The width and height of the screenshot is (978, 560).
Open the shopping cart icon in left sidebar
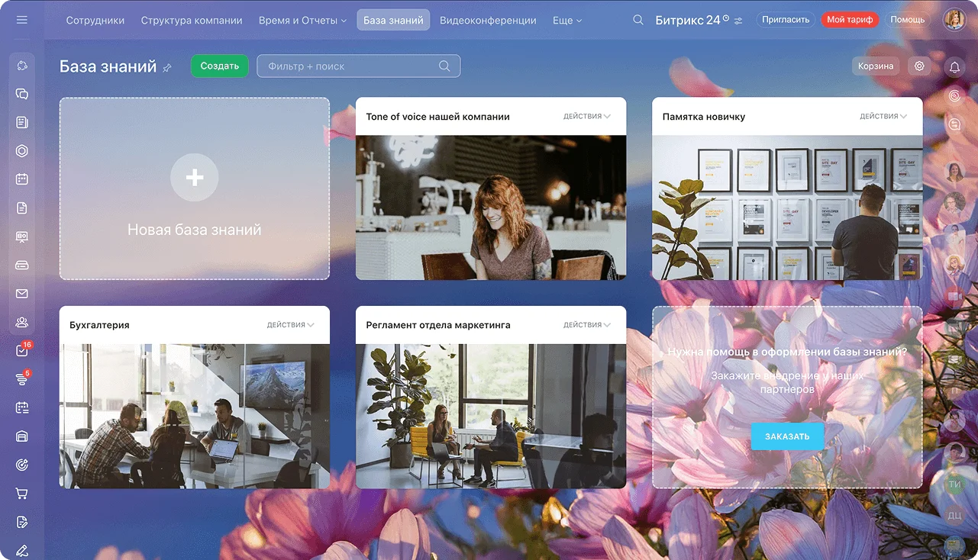coord(22,494)
